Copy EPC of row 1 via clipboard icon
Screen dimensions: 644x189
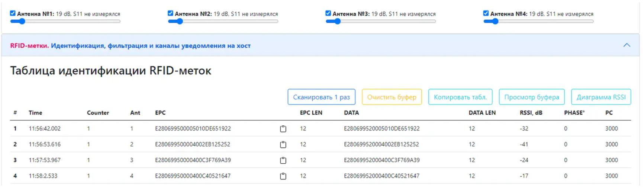[x=283, y=129]
